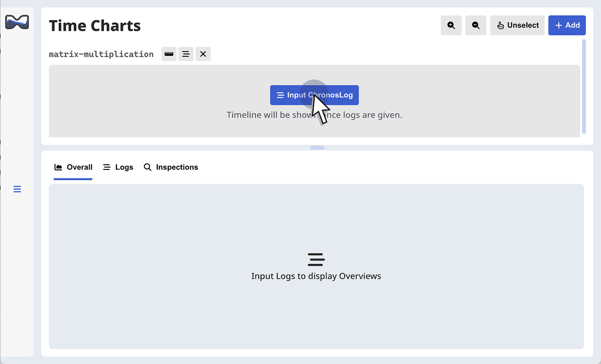Click the plus icon on the Add button

559,25
